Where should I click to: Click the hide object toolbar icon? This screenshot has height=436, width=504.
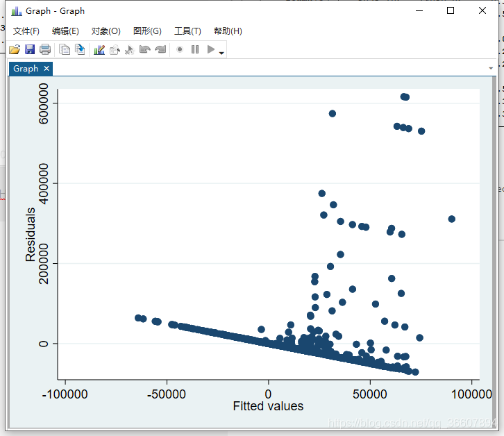click(115, 50)
